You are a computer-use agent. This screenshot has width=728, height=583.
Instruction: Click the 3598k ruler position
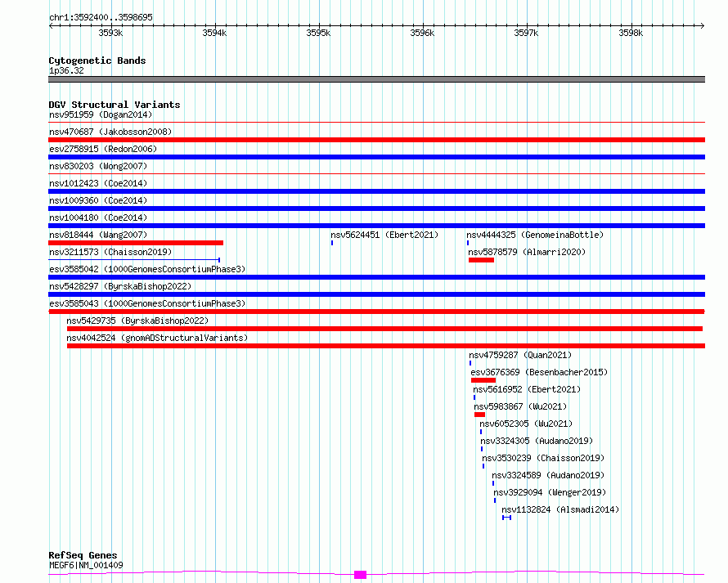tap(631, 33)
